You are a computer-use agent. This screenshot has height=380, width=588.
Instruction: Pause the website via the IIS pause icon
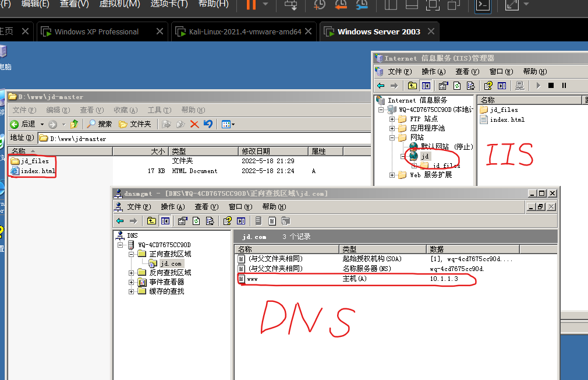pos(564,86)
